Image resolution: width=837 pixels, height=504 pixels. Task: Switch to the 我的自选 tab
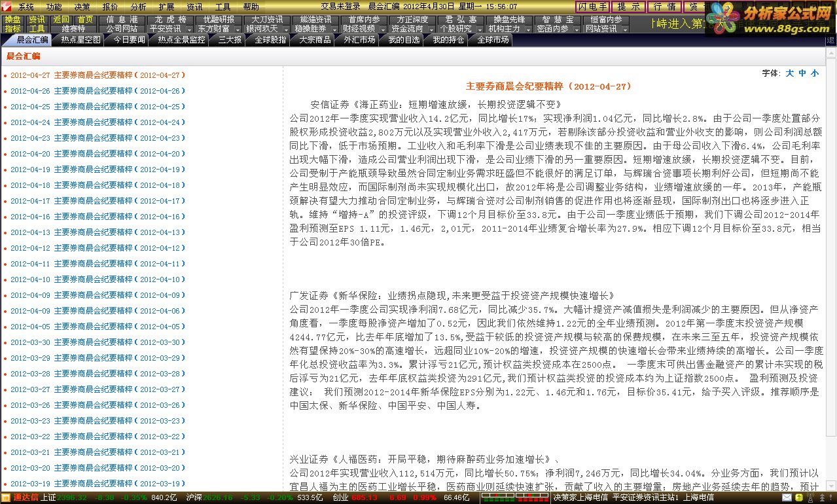[x=404, y=40]
